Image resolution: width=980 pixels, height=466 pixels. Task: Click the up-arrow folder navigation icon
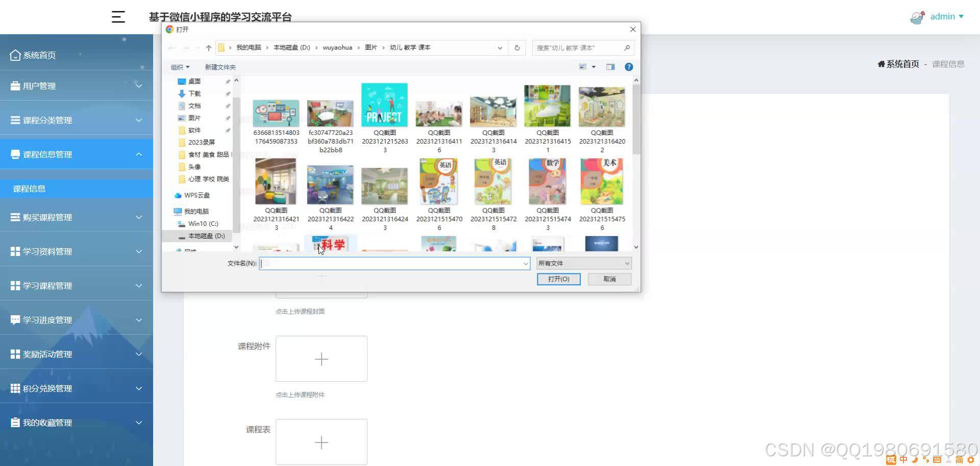click(x=208, y=48)
